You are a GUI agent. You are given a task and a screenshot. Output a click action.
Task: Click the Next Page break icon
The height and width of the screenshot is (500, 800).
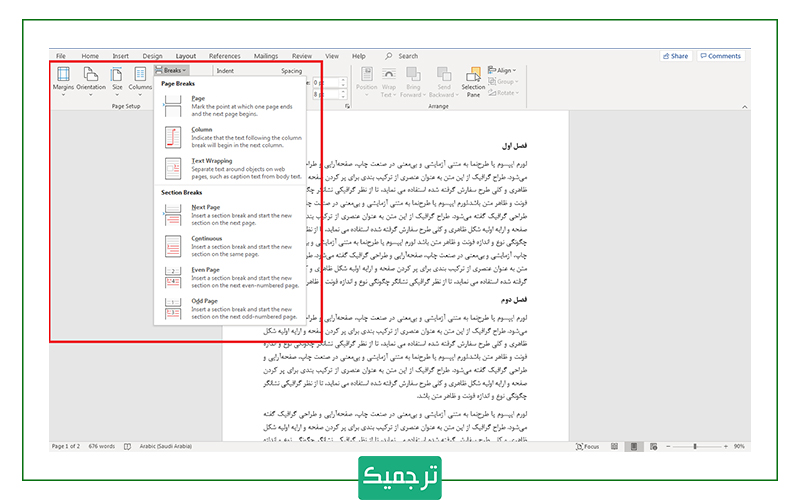pos(173,215)
